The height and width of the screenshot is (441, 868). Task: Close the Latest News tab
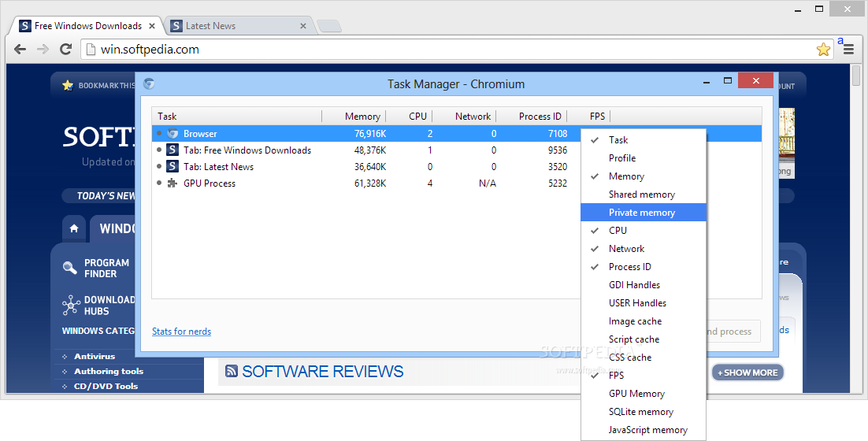pyautogui.click(x=302, y=26)
